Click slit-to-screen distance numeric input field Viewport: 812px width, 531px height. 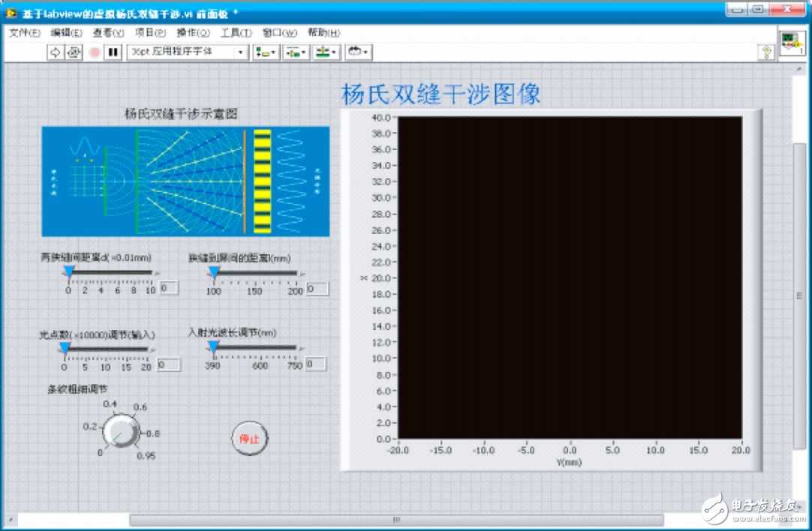pyautogui.click(x=317, y=289)
